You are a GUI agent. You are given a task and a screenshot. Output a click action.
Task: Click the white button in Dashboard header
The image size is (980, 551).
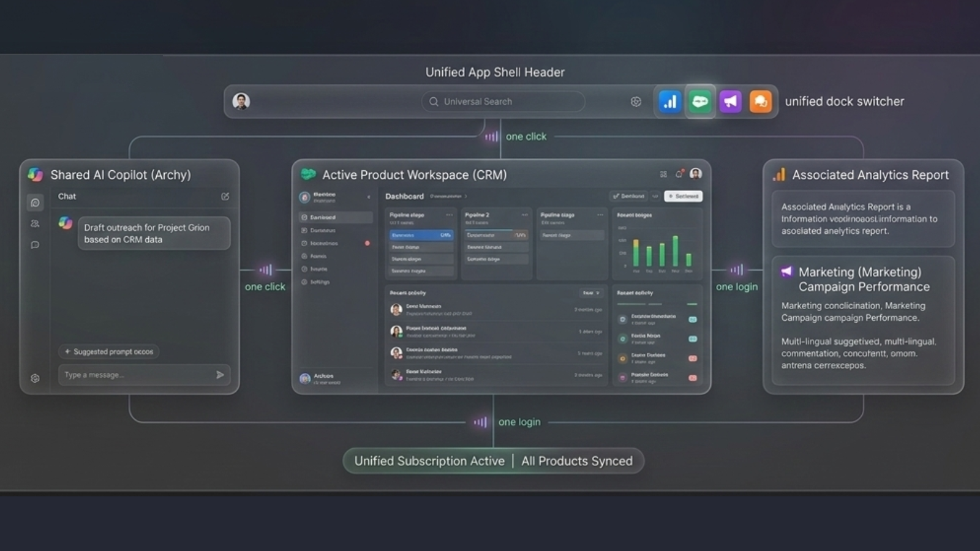click(683, 197)
